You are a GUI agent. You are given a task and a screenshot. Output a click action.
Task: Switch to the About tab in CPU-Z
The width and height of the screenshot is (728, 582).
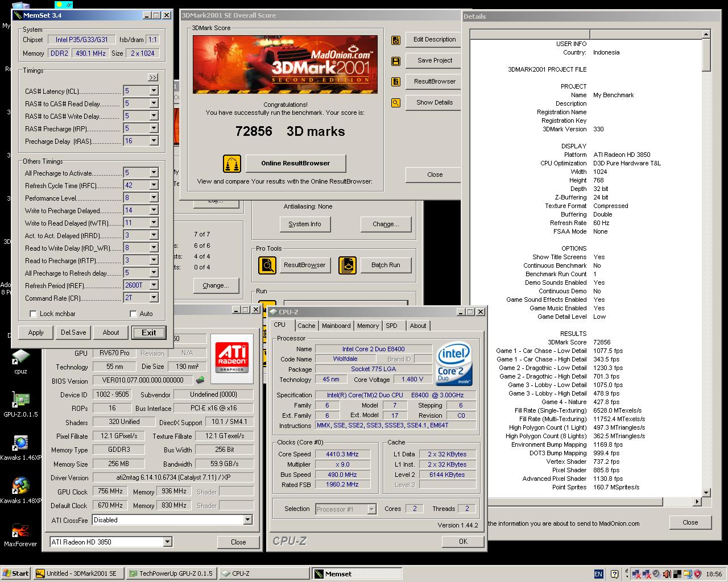418,326
